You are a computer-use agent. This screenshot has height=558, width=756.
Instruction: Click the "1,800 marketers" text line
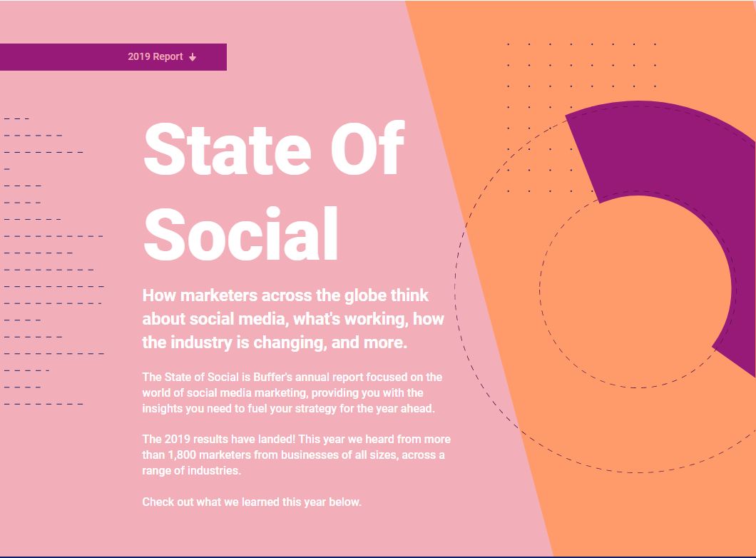click(293, 455)
